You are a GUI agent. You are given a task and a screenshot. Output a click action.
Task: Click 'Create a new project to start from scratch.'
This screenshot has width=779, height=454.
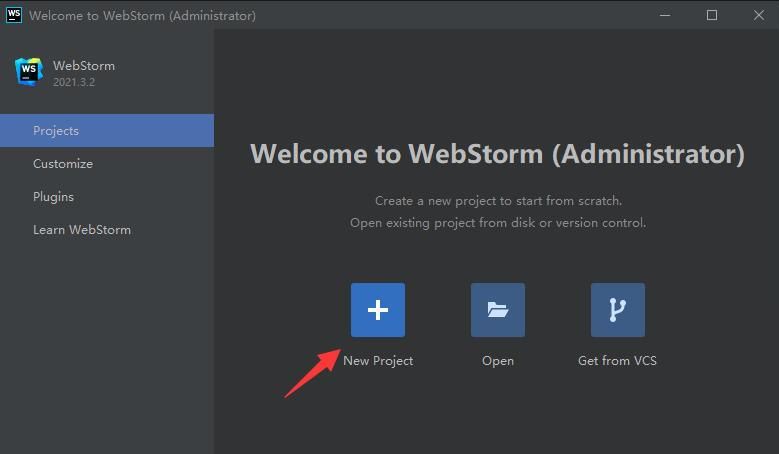tap(498, 201)
